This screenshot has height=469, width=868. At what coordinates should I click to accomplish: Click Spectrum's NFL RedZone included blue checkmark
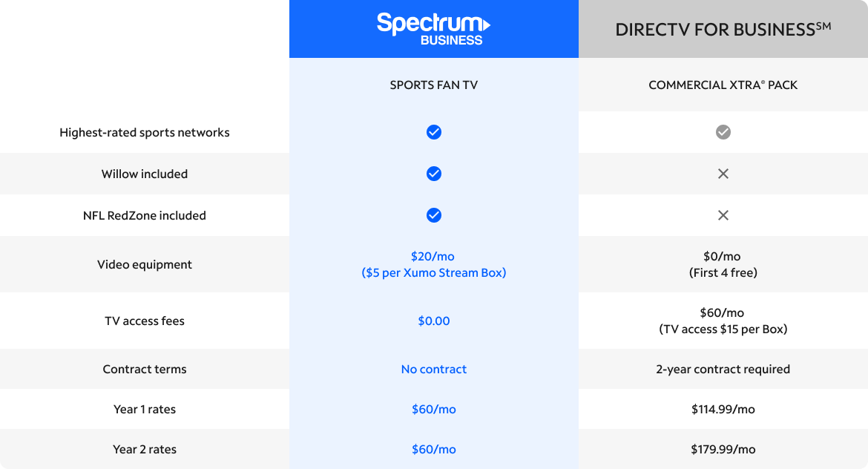coord(434,215)
